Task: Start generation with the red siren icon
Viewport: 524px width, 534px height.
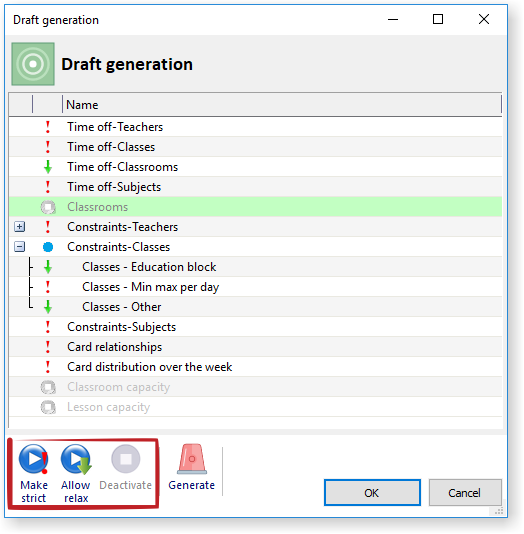Action: pos(192,459)
